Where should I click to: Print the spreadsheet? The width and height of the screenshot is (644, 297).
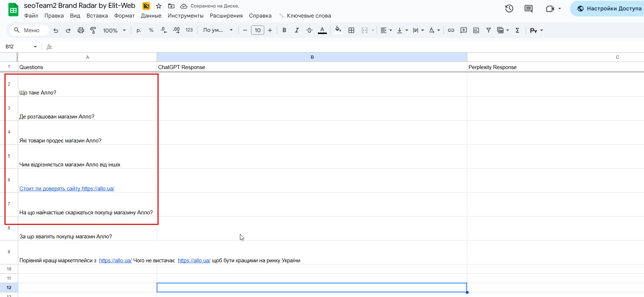tap(81, 30)
